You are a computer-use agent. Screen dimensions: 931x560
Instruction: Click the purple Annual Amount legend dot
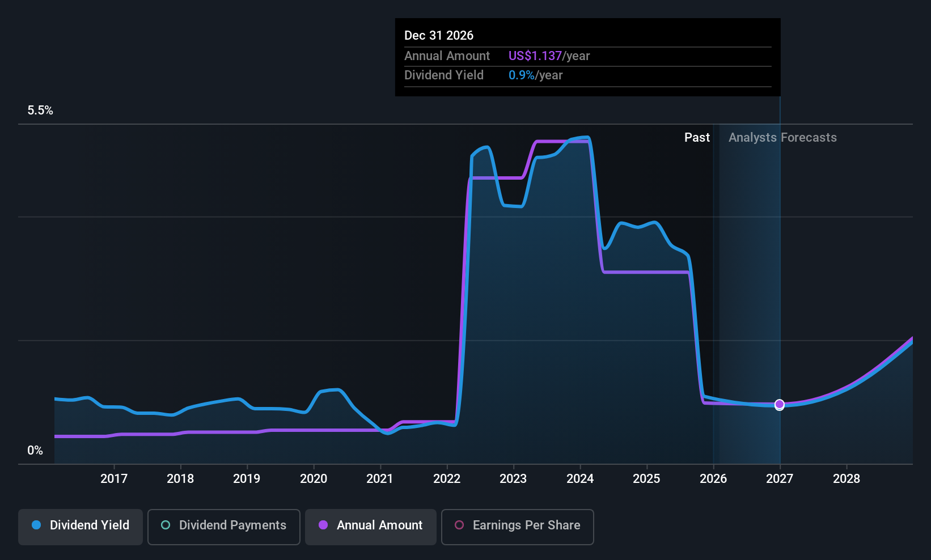tap(323, 525)
